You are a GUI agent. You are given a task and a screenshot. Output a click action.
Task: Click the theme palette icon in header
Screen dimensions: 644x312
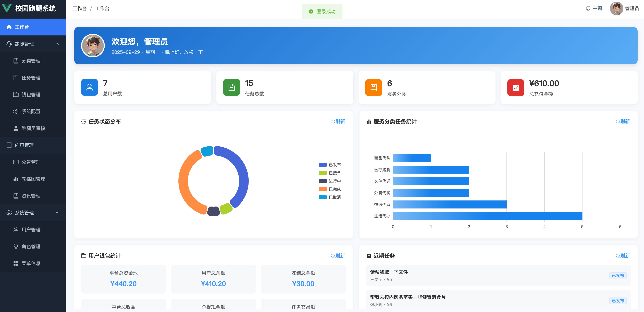[x=588, y=8]
